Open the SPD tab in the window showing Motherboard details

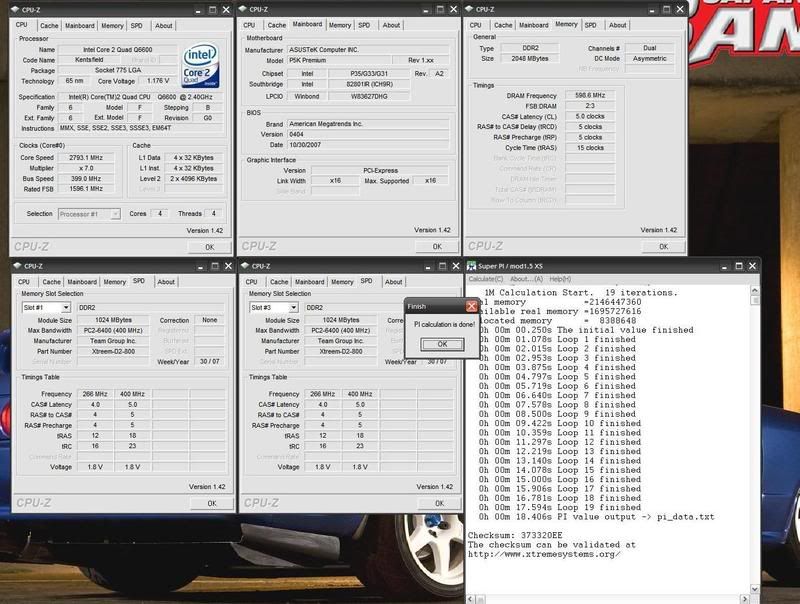tap(366, 25)
